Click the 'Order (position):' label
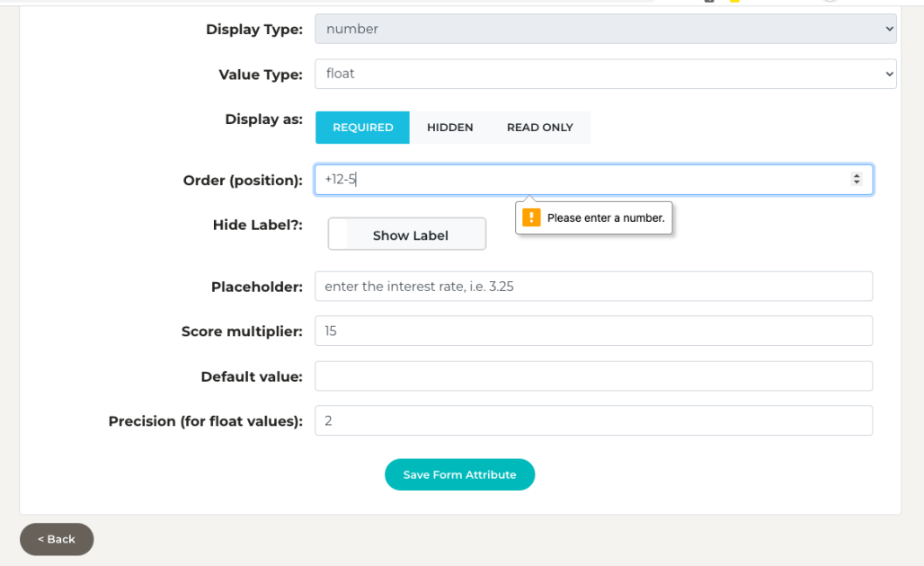This screenshot has width=924, height=566. [x=243, y=181]
